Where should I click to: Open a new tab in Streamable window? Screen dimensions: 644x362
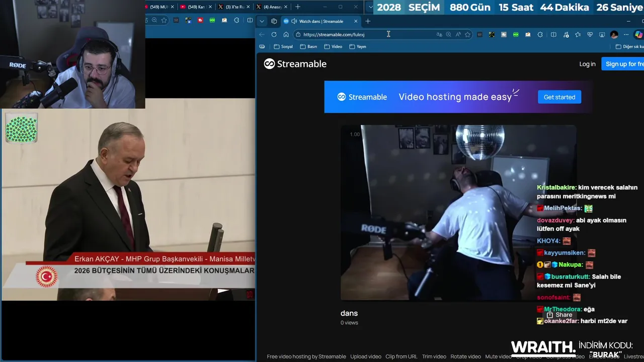tap(368, 21)
